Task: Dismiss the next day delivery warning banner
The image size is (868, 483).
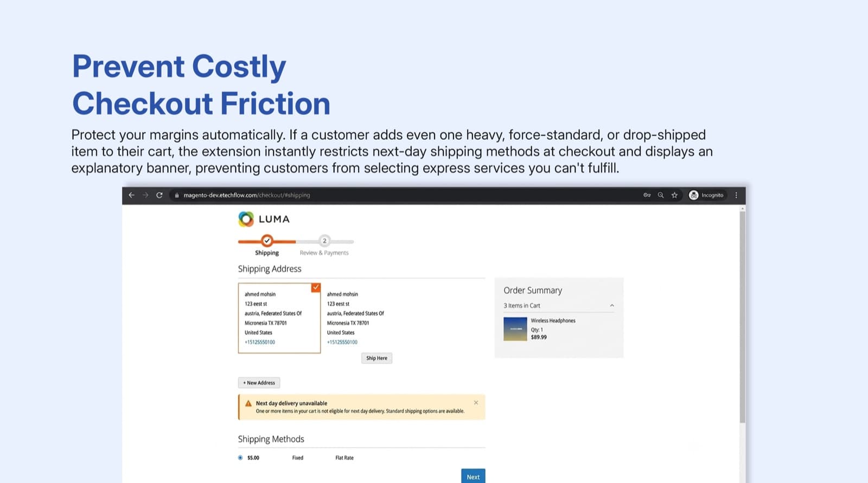Action: (x=476, y=403)
